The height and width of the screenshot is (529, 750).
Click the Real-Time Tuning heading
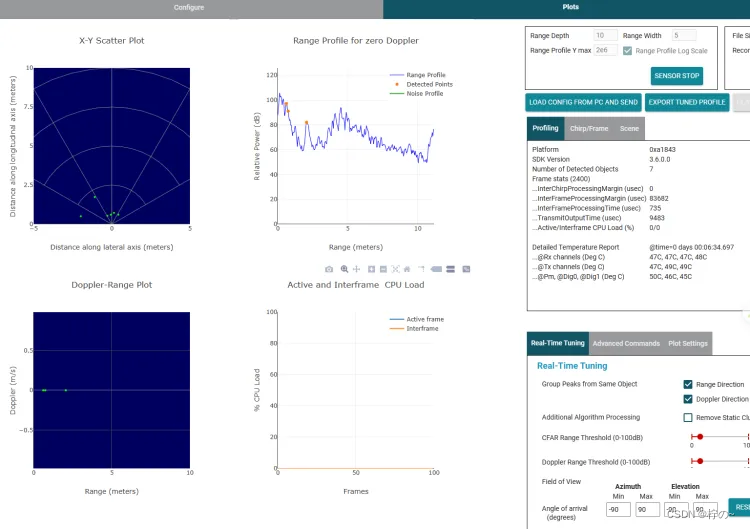[572, 366]
